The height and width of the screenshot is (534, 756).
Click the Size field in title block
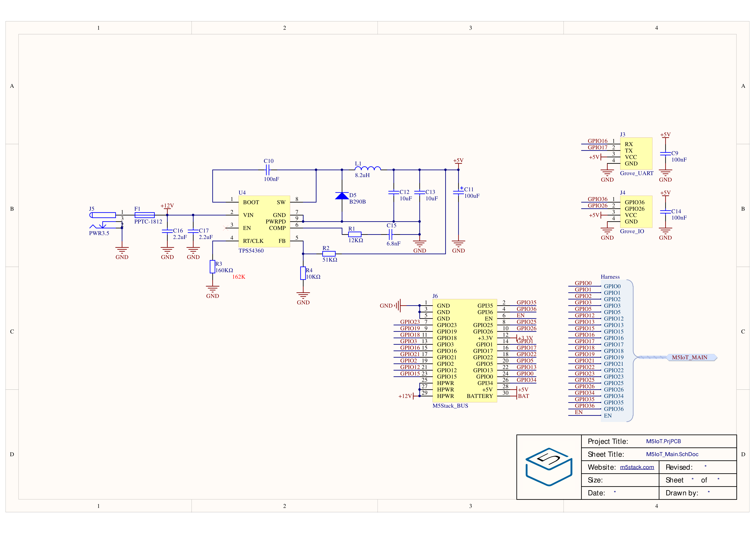[620, 480]
